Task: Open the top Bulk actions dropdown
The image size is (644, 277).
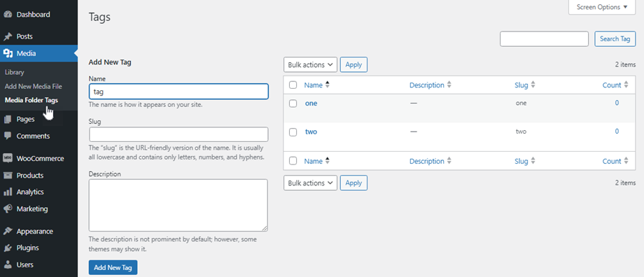Action: (x=310, y=65)
